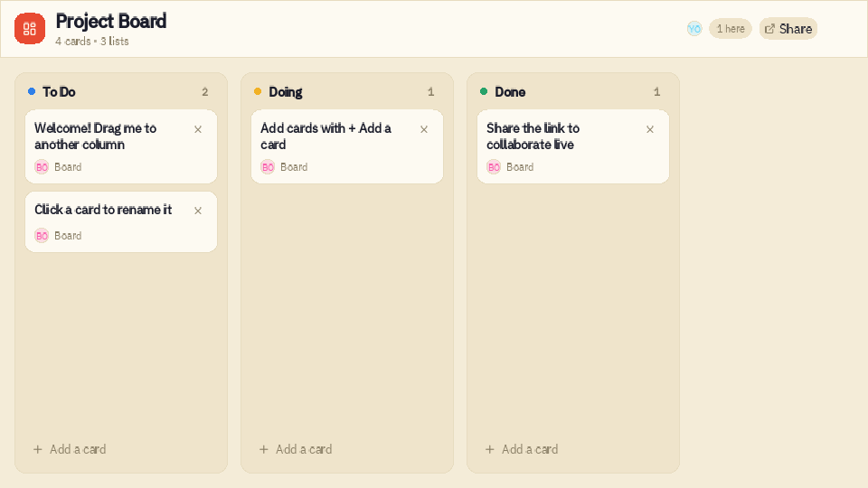Select the 'Welcome! Drag me to another column' card text
This screenshot has width=868, height=488.
[95, 136]
